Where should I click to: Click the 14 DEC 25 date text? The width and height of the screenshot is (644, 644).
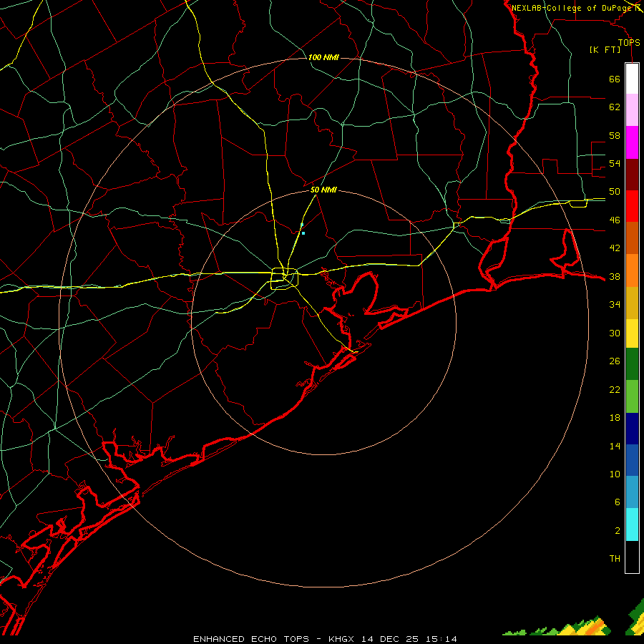390,639
